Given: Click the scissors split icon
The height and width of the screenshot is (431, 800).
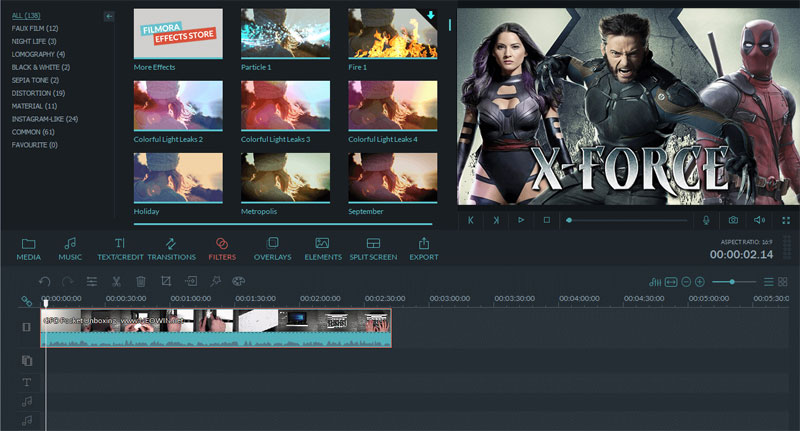Looking at the screenshot, I should point(116,282).
